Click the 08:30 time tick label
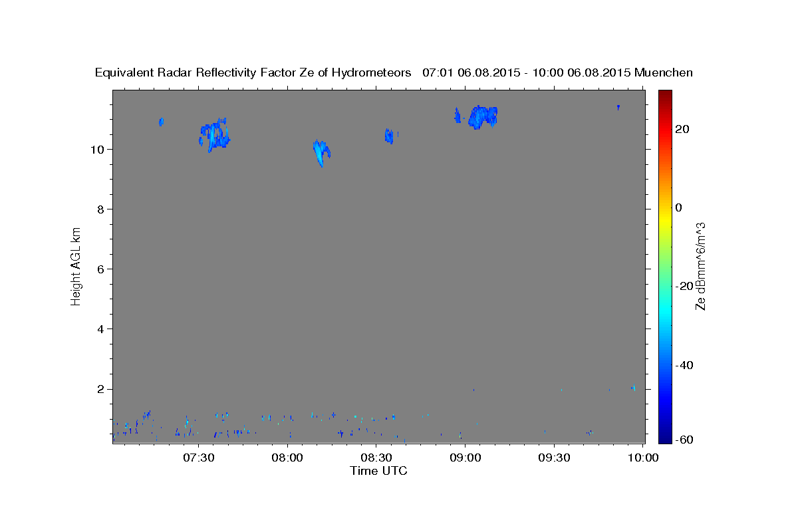 point(376,458)
